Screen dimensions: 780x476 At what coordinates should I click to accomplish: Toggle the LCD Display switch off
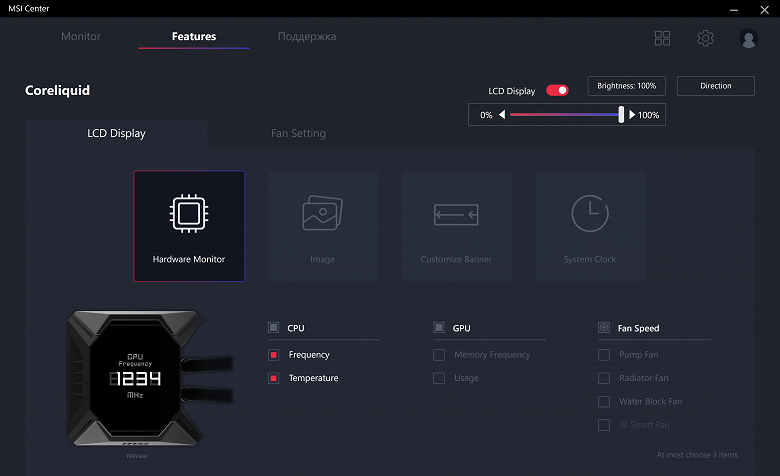[557, 91]
